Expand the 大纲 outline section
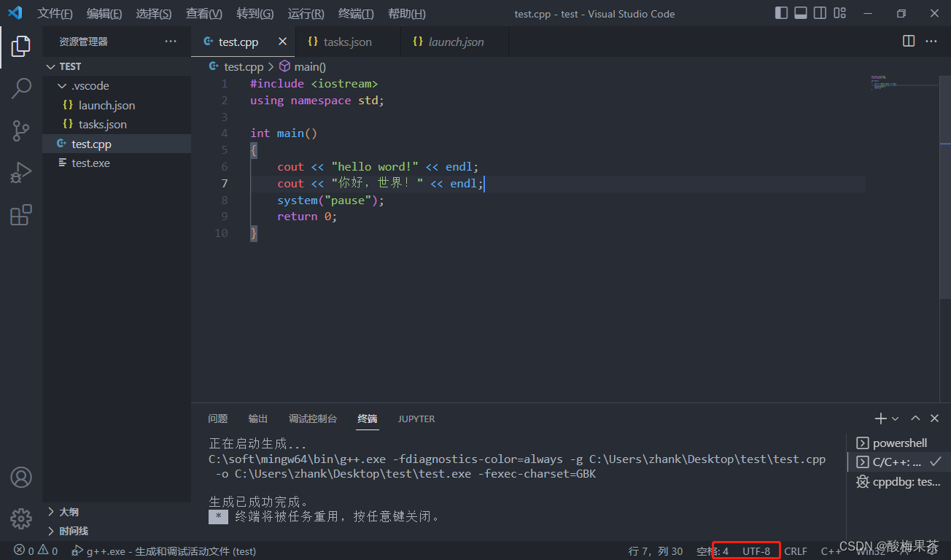The height and width of the screenshot is (560, 951). [117, 512]
